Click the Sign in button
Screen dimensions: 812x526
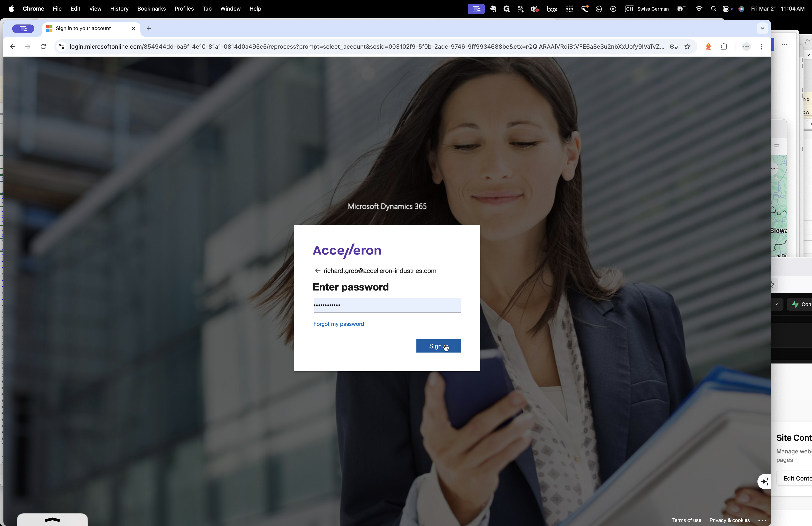point(438,346)
